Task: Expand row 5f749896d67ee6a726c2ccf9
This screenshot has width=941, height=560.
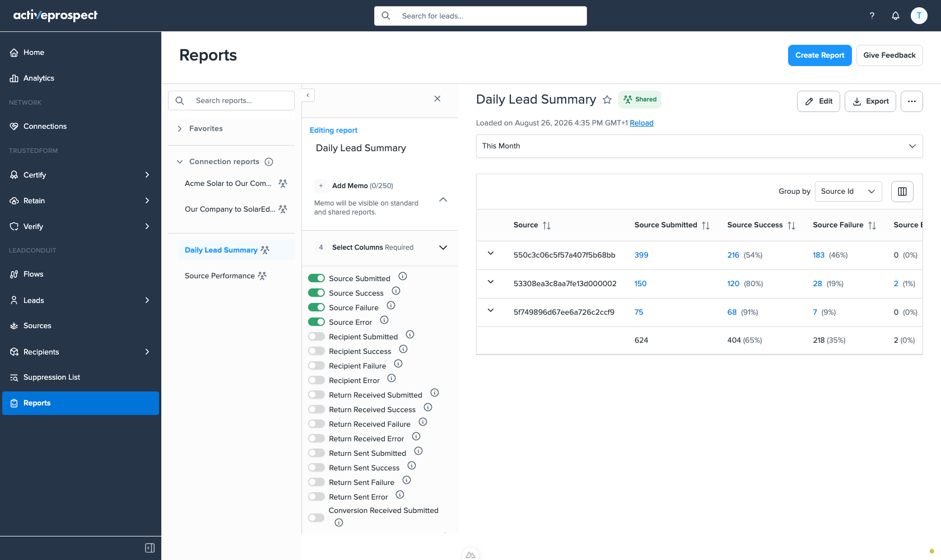Action: (491, 311)
